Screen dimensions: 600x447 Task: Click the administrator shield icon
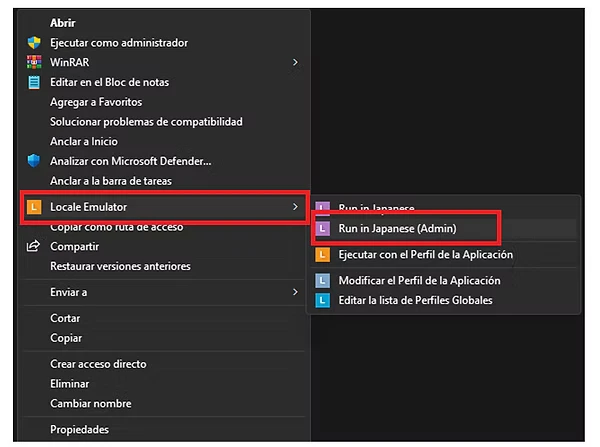(33, 43)
